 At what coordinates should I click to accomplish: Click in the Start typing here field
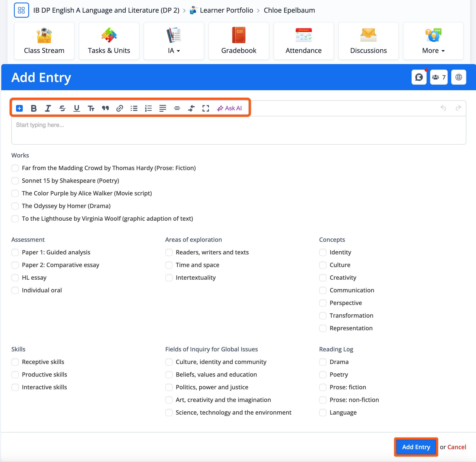pos(238,130)
